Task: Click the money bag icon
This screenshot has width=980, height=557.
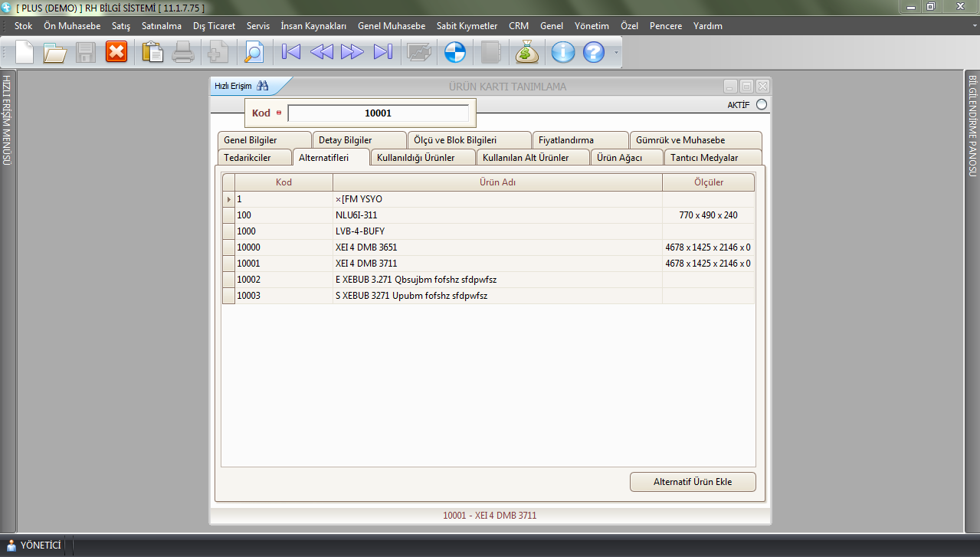Action: [527, 52]
